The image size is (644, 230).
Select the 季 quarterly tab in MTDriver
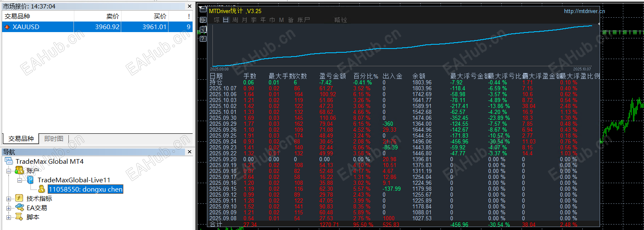click(x=254, y=20)
